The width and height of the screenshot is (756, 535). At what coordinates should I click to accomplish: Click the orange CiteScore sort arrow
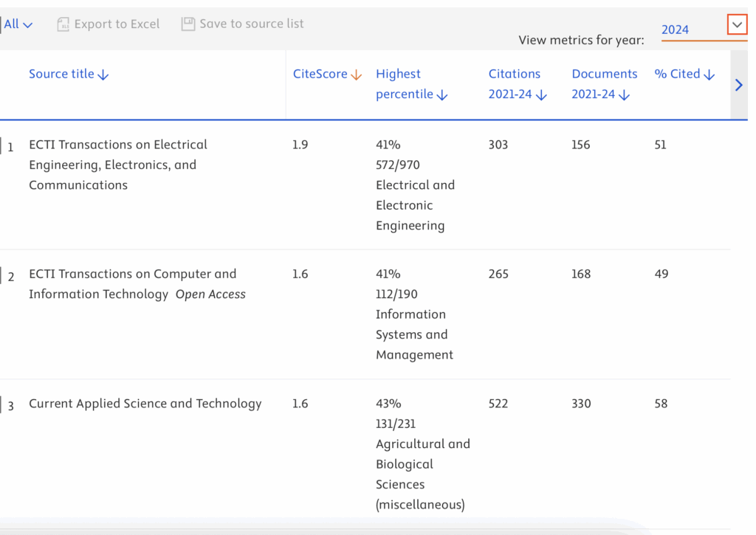pyautogui.click(x=356, y=75)
